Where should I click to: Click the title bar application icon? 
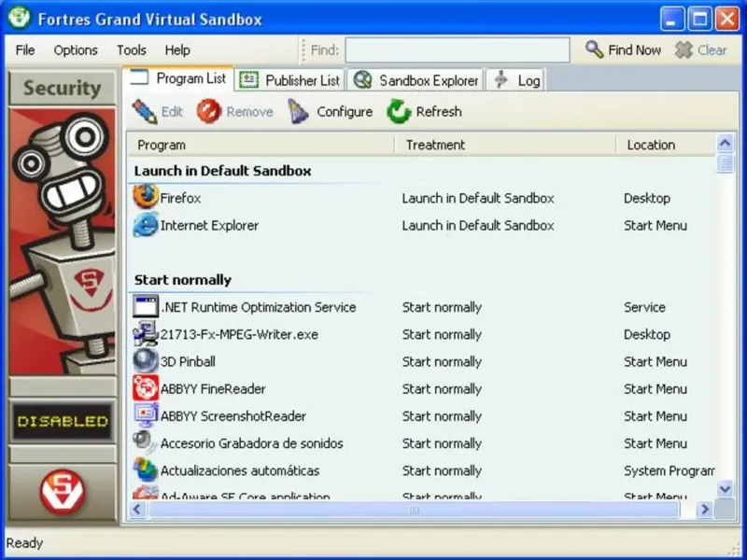point(19,19)
